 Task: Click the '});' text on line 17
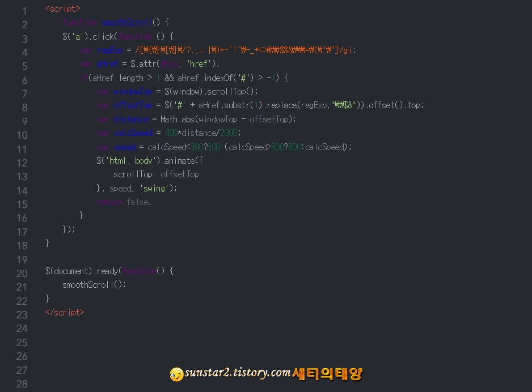69,229
